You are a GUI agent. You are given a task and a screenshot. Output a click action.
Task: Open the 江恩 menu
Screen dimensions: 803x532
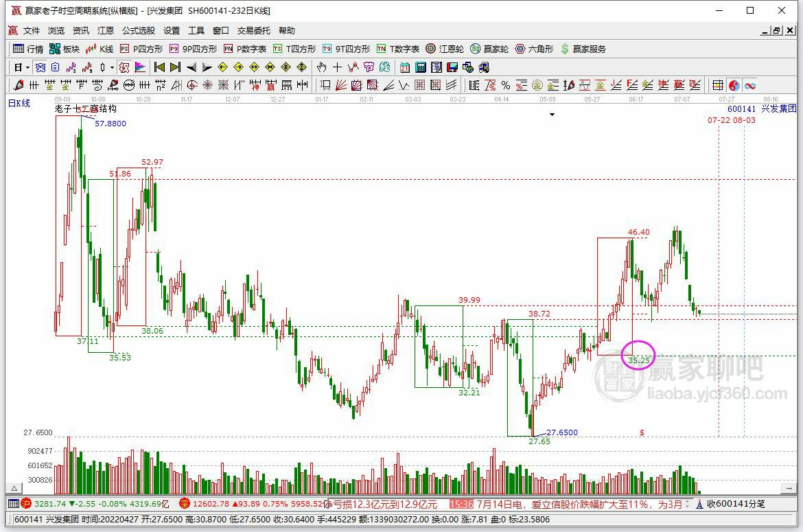tap(106, 31)
